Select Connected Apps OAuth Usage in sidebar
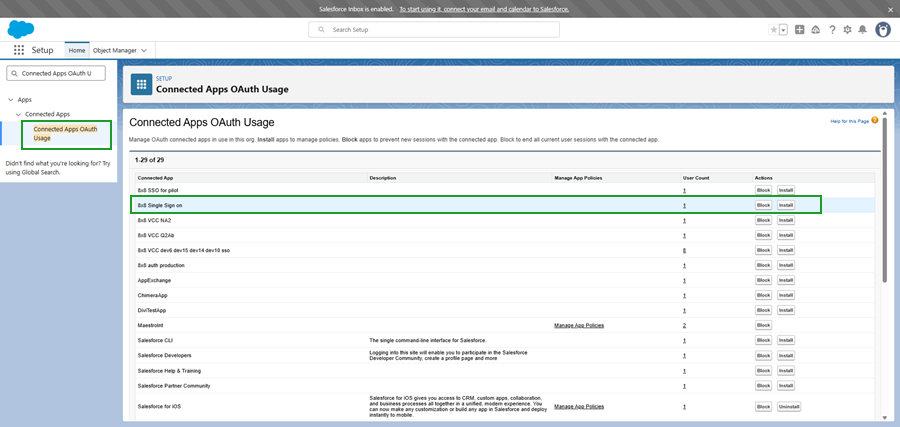This screenshot has width=900, height=427. click(x=65, y=133)
